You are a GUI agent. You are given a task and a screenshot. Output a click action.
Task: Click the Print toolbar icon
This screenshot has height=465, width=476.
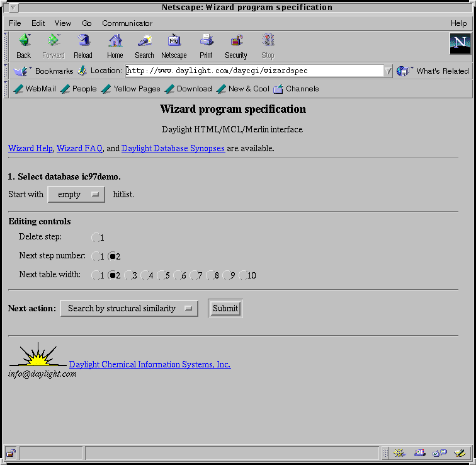(x=206, y=42)
